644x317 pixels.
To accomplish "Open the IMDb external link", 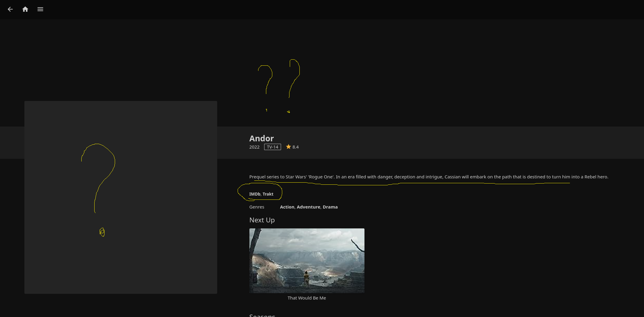I will pyautogui.click(x=255, y=194).
